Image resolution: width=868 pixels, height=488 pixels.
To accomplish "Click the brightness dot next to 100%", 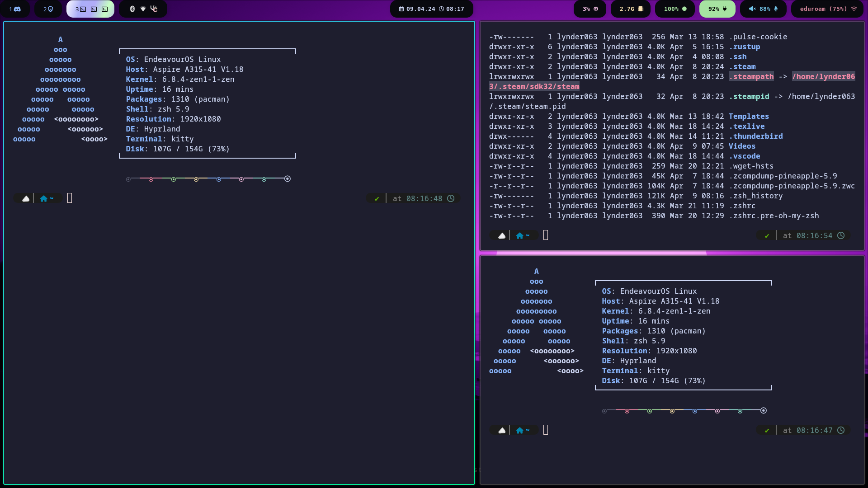I will [684, 9].
